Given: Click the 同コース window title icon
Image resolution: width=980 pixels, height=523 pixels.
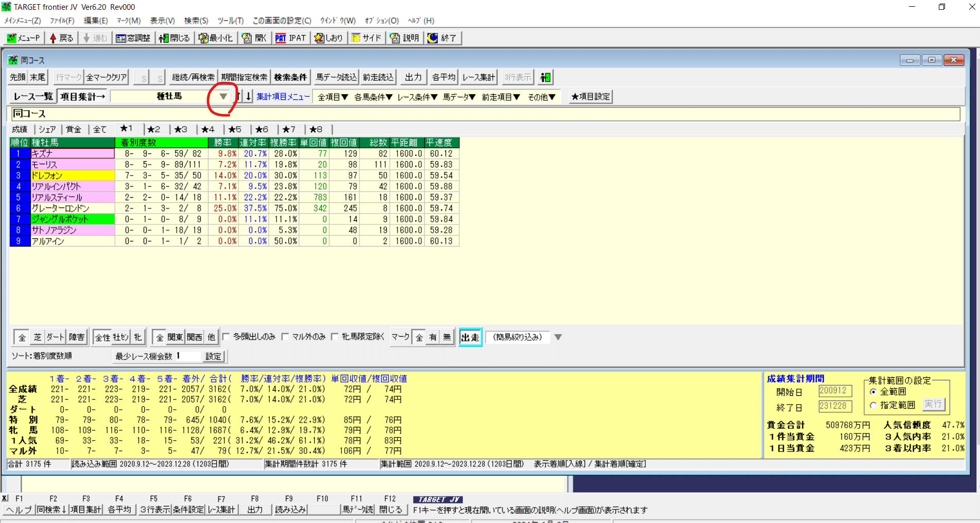Looking at the screenshot, I should [13, 60].
